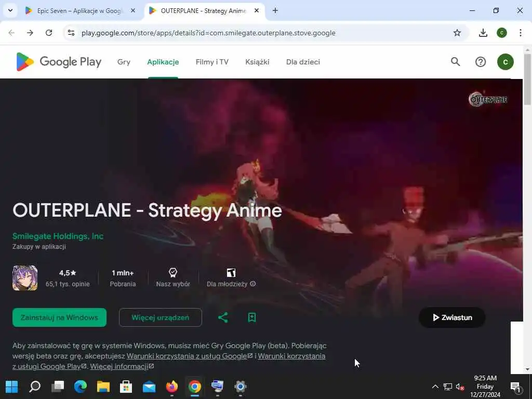The image size is (532, 399).
Task: Open the Aplikacje section
Action: (163, 62)
